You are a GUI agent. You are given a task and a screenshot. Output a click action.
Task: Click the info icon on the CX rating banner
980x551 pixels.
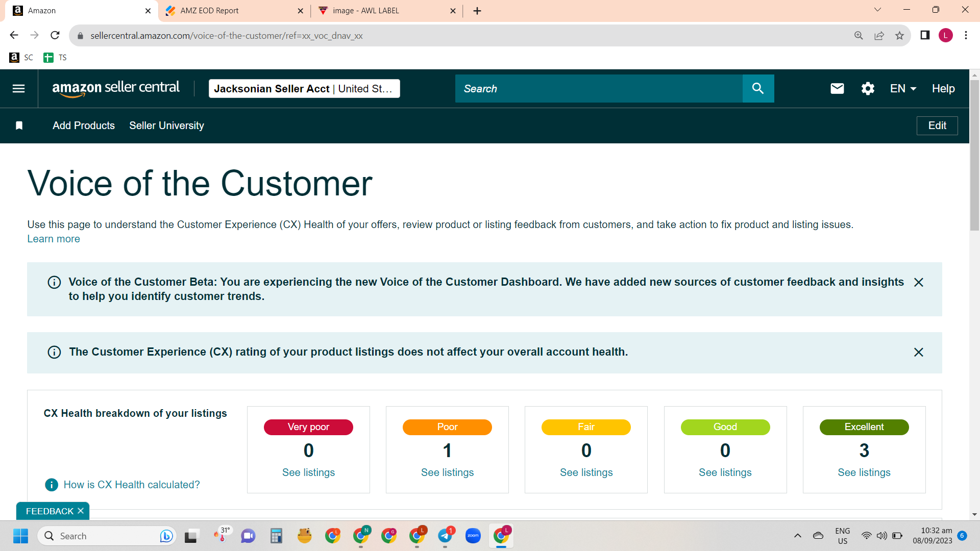pos(54,352)
